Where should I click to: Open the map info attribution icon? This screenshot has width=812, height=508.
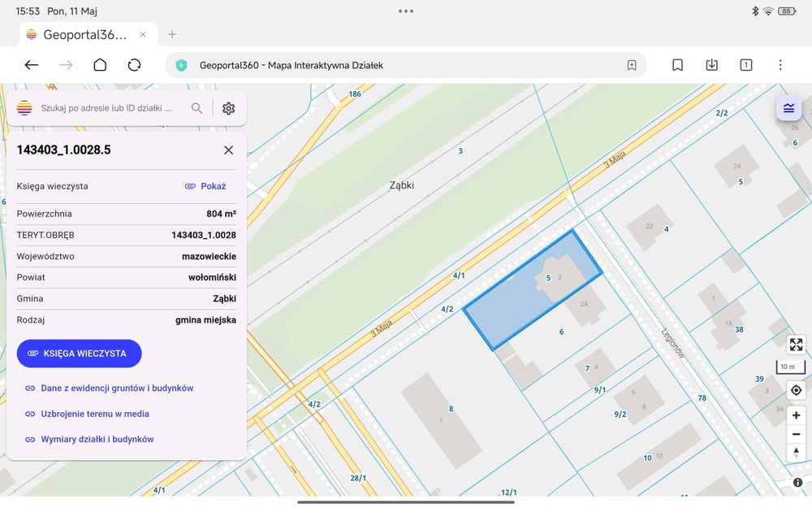[x=798, y=482]
